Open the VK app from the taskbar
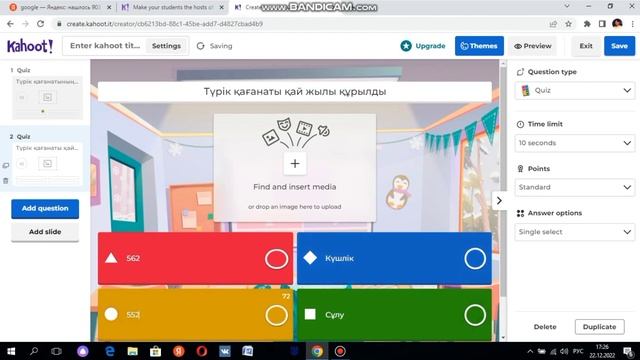Image resolution: width=640 pixels, height=360 pixels. [x=224, y=351]
